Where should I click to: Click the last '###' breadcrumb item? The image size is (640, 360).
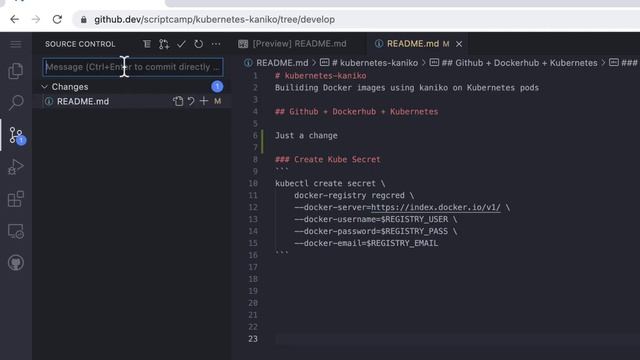tap(629, 63)
